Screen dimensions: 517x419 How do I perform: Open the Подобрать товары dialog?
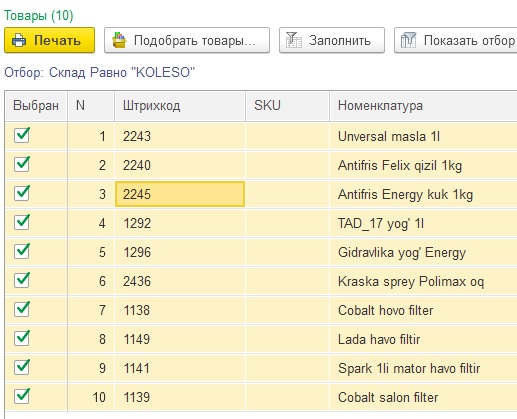[x=187, y=40]
